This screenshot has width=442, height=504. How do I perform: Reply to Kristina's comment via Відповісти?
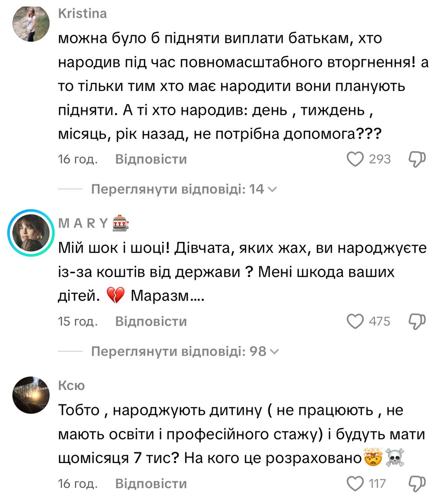point(151,159)
